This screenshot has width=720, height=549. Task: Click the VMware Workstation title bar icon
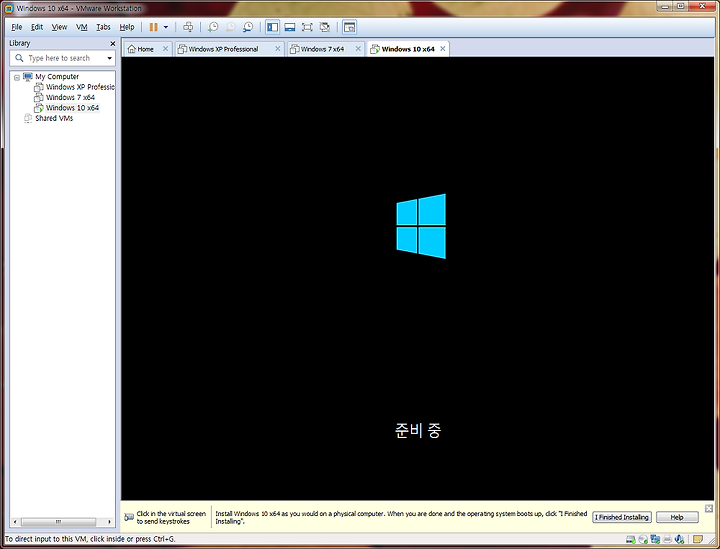pos(9,8)
